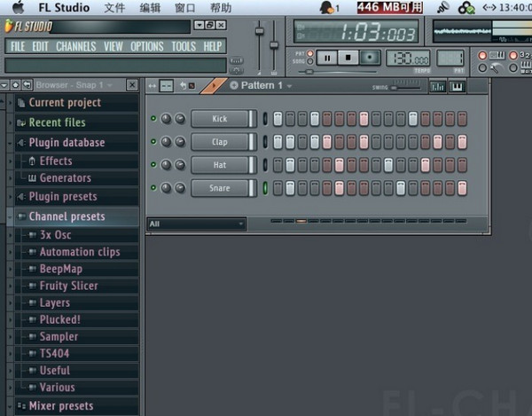The image size is (532, 416).
Task: Pause playback with the pause button
Action: coord(327,58)
